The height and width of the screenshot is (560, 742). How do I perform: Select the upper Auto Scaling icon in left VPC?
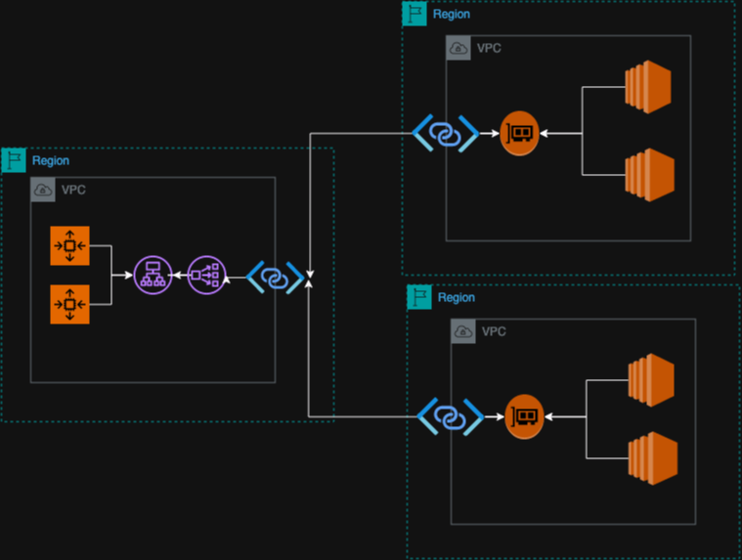pos(69,245)
